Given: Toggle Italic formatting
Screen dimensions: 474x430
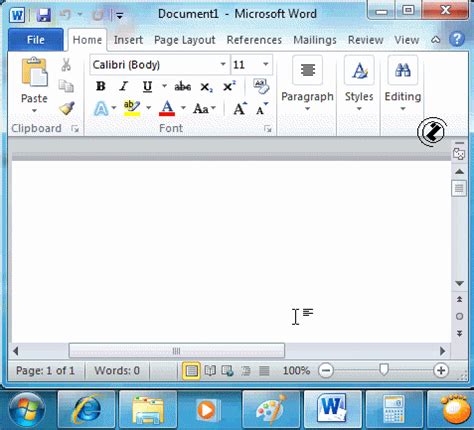Looking at the screenshot, I should tap(124, 87).
